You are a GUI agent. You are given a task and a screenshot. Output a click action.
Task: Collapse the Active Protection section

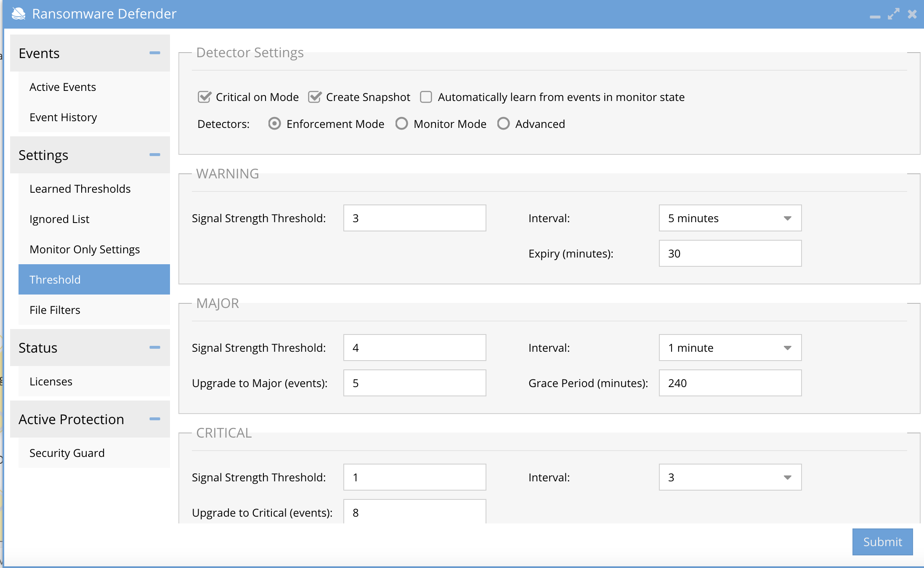(155, 419)
